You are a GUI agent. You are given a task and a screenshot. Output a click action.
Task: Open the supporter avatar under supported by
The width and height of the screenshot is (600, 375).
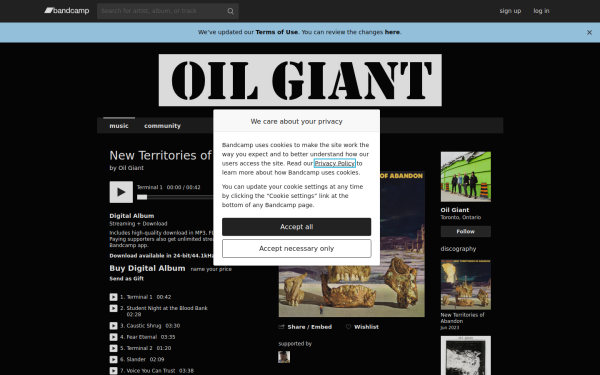tap(284, 357)
